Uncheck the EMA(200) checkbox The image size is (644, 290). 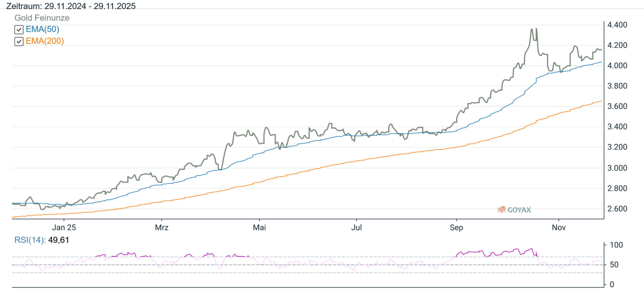[19, 41]
